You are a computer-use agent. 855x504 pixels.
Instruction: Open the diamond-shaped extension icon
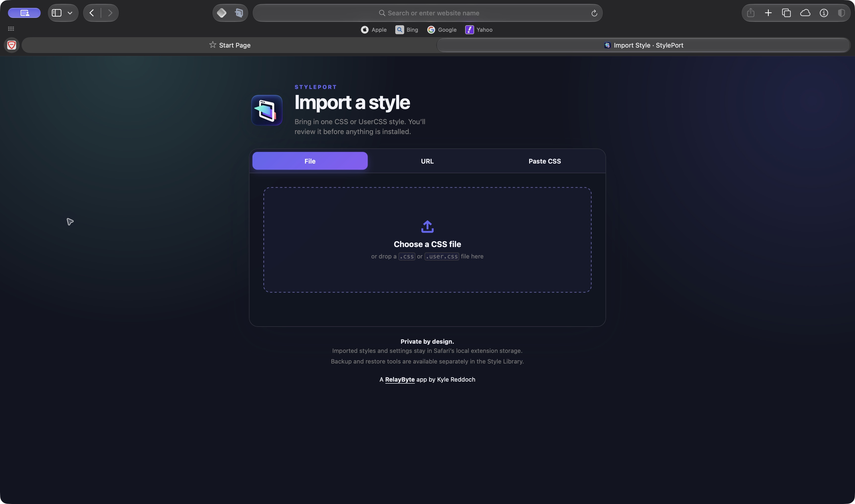point(222,13)
